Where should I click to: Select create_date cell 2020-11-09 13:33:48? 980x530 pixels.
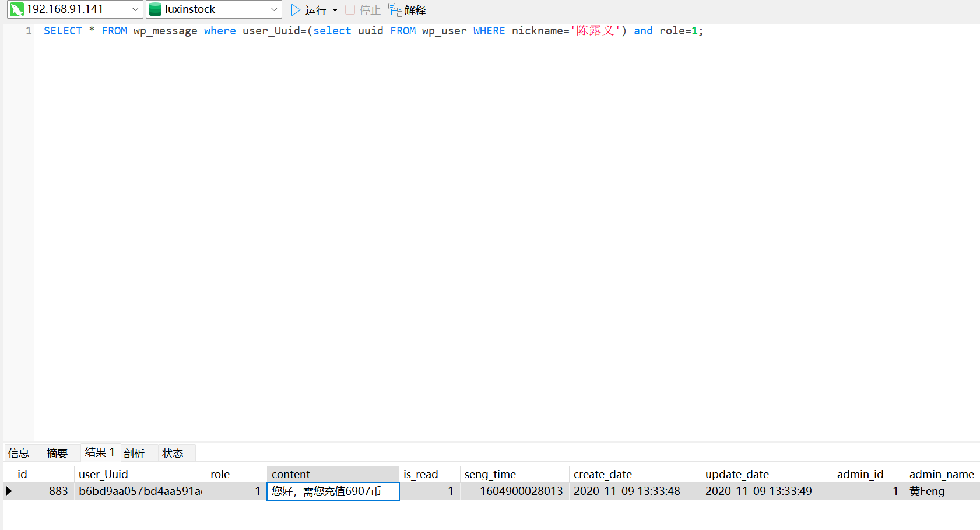pos(635,491)
